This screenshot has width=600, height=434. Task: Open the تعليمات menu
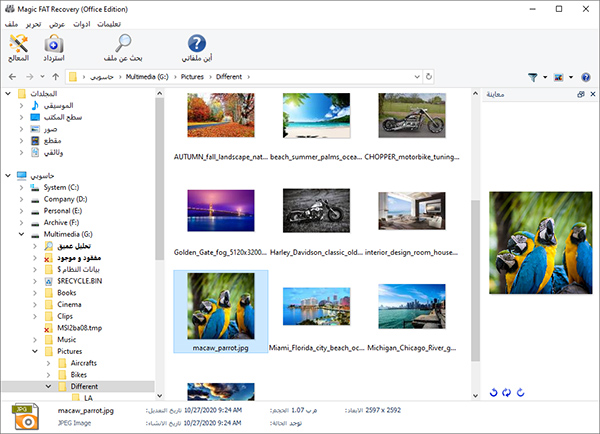point(109,24)
